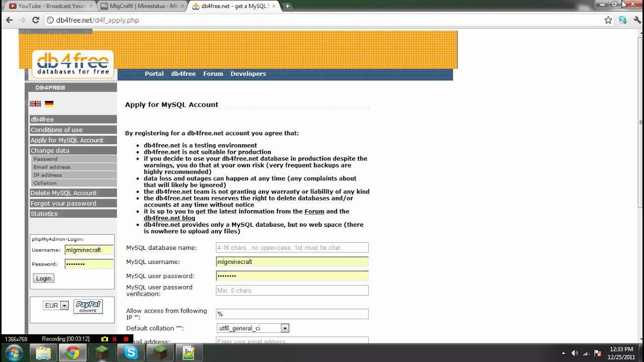Open the Skype extension icon in the toolbar

pyautogui.click(x=623, y=20)
